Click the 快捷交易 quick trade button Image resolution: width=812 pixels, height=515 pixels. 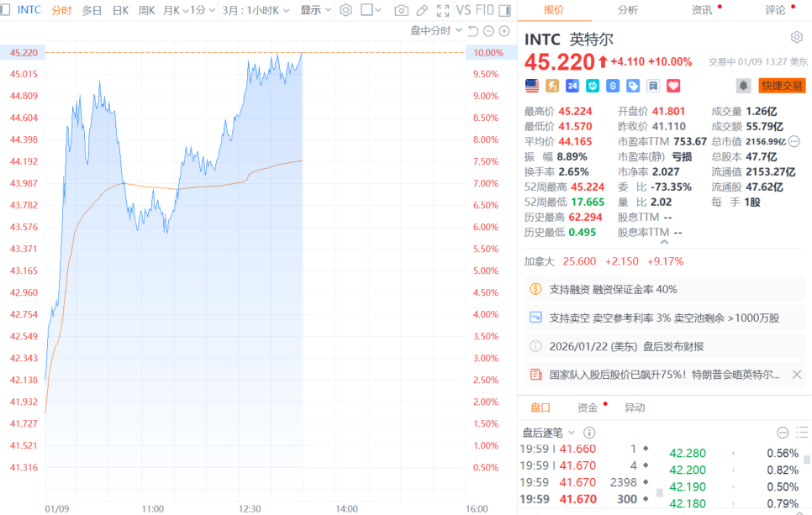coord(782,86)
